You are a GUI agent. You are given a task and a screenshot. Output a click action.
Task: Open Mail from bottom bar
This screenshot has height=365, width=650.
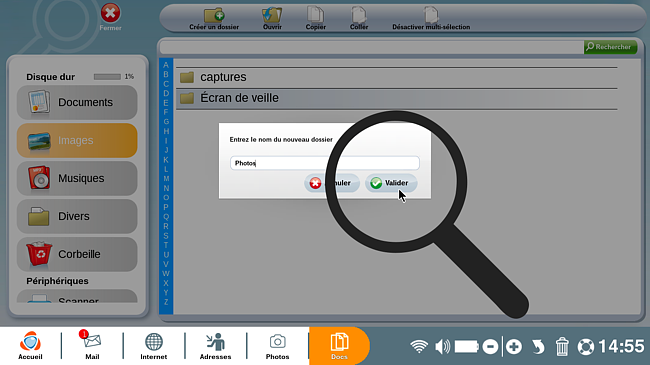click(x=92, y=346)
